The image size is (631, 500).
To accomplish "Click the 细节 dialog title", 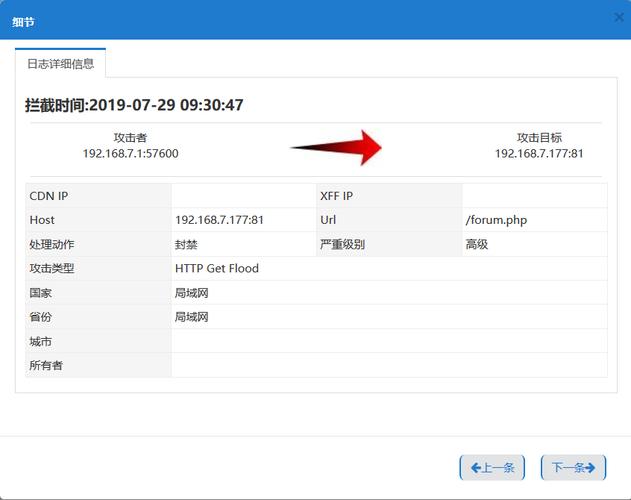I will [x=23, y=22].
